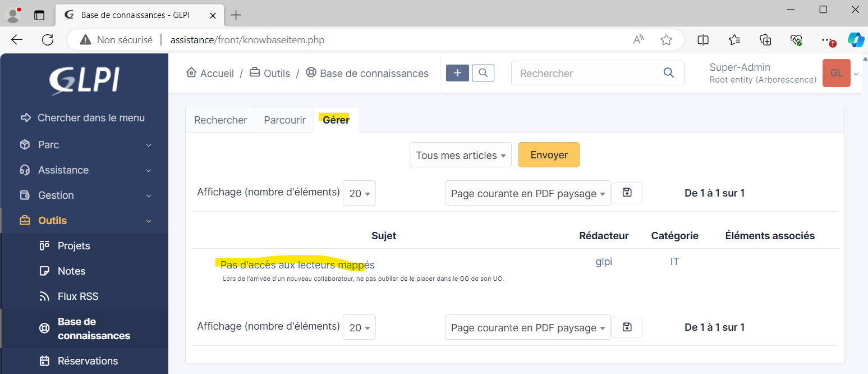Expand the Parc sidebar menu

84,145
